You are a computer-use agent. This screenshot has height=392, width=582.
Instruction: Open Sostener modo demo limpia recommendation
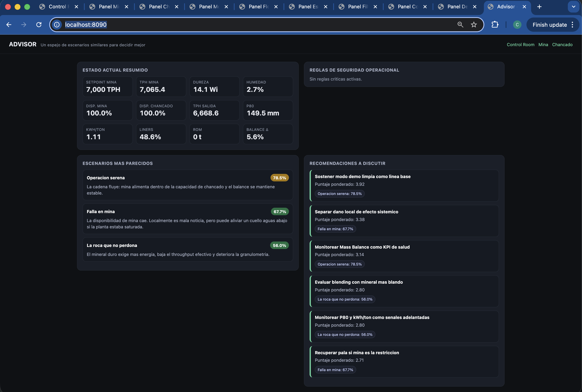point(404,186)
